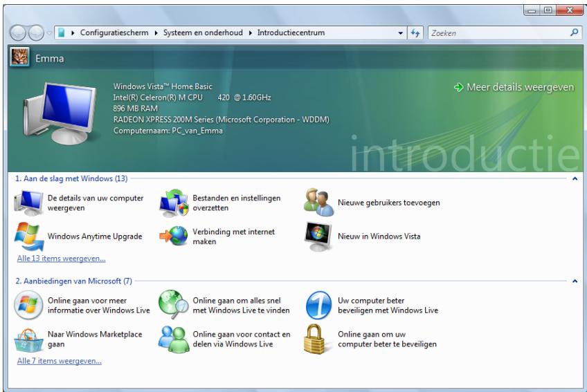Select 'Introductiecentrum' breadcrumb item
This screenshot has width=587, height=392.
click(x=291, y=33)
